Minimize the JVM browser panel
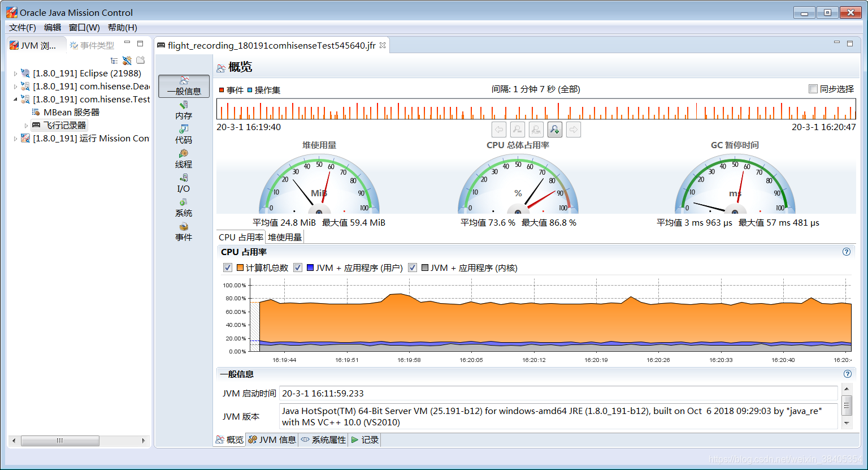The image size is (868, 470). point(127,43)
